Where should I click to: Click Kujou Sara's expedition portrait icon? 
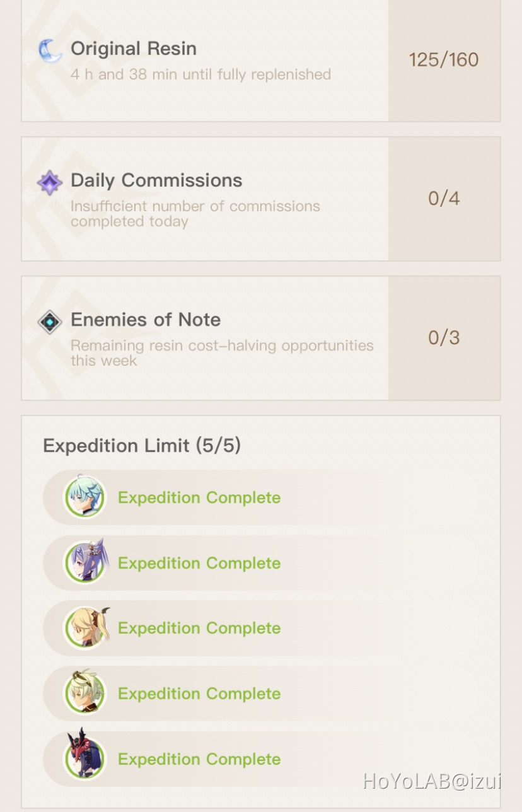(x=85, y=759)
